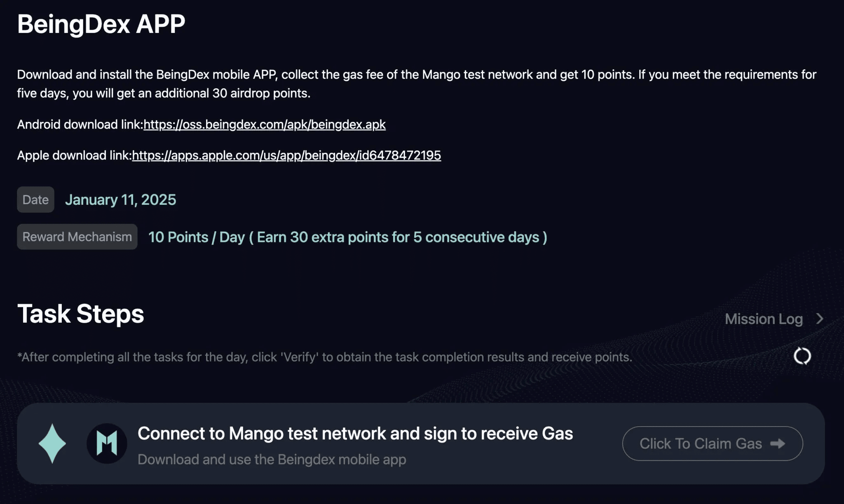Select the January 11, 2025 date text
844x504 pixels.
120,200
